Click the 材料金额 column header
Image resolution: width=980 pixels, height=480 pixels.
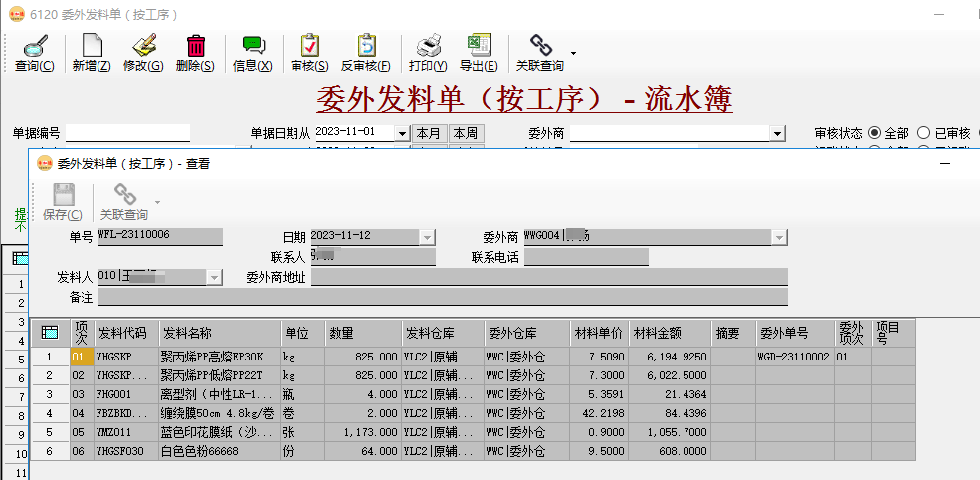(670, 333)
